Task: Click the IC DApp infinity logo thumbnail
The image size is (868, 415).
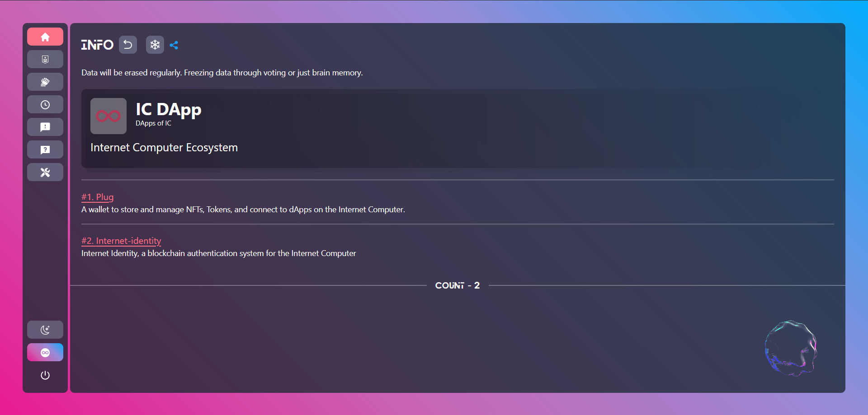Action: tap(108, 116)
